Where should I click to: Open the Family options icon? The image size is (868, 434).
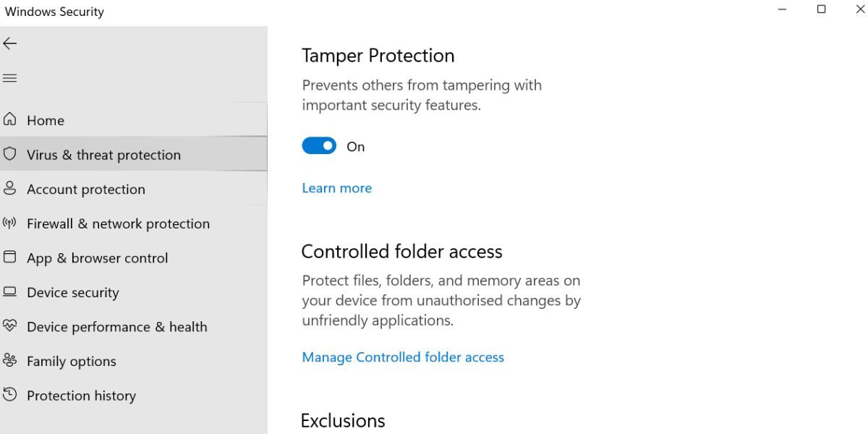pos(10,361)
